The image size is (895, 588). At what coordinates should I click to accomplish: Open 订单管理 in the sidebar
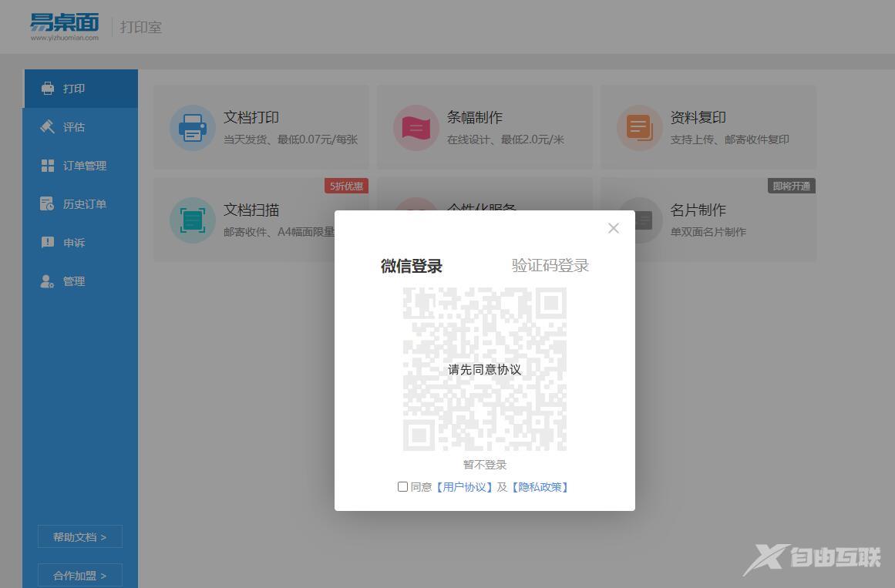pyautogui.click(x=80, y=166)
